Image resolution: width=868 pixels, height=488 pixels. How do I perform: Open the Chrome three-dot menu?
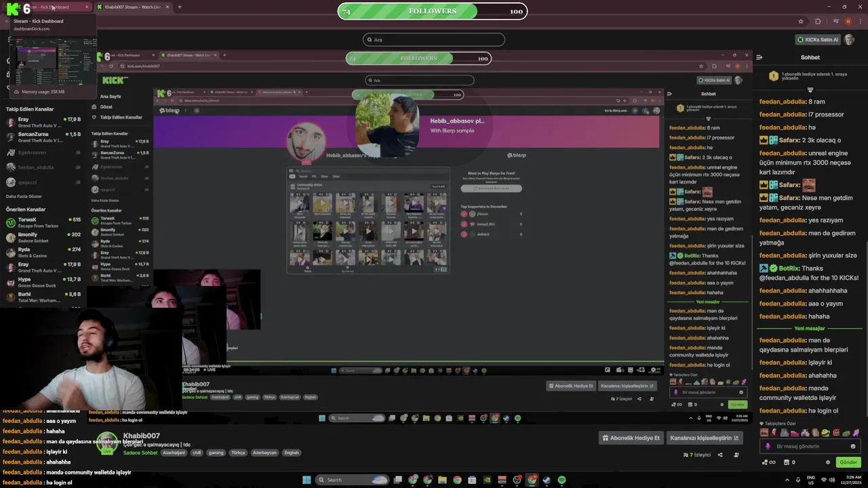[860, 21]
